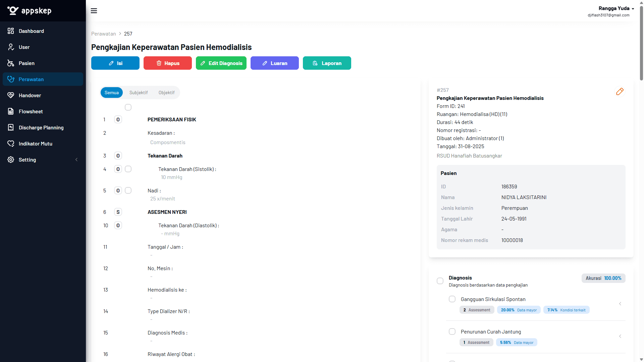Expand Gangguan Sirkulasi Spontan chevron
644x362 pixels.
click(x=620, y=304)
